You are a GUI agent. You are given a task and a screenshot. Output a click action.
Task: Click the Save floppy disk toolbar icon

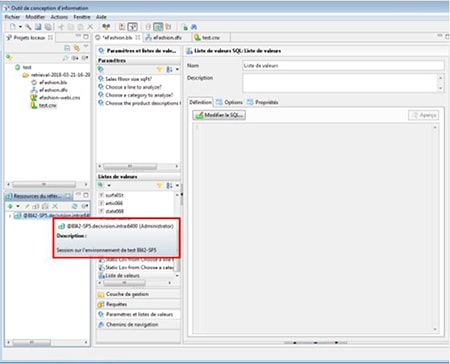click(x=38, y=27)
